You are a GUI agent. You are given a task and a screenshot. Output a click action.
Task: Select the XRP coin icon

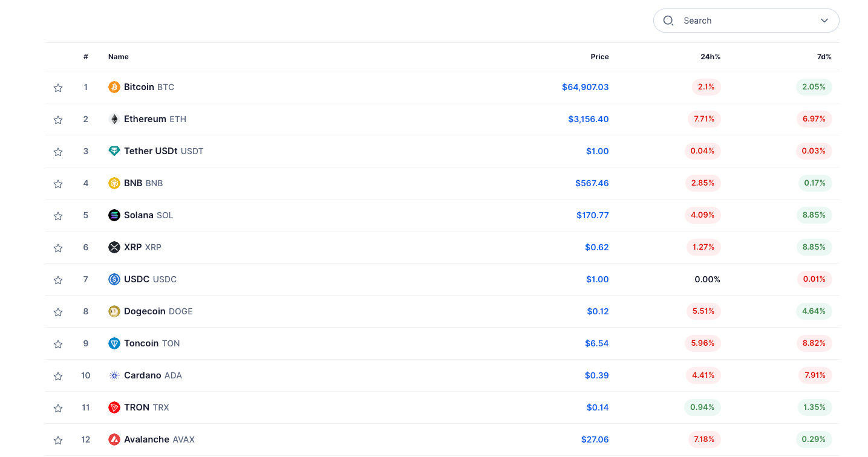pos(114,247)
